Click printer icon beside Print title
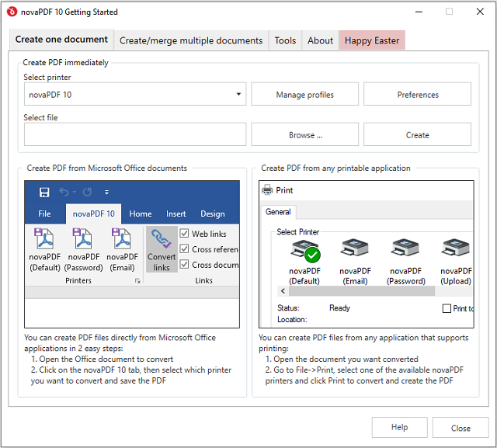 click(267, 189)
